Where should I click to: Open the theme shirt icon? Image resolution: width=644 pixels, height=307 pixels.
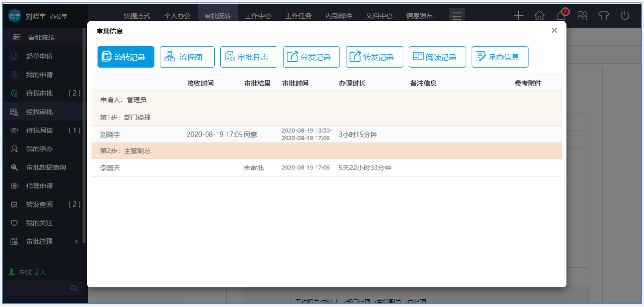[604, 16]
